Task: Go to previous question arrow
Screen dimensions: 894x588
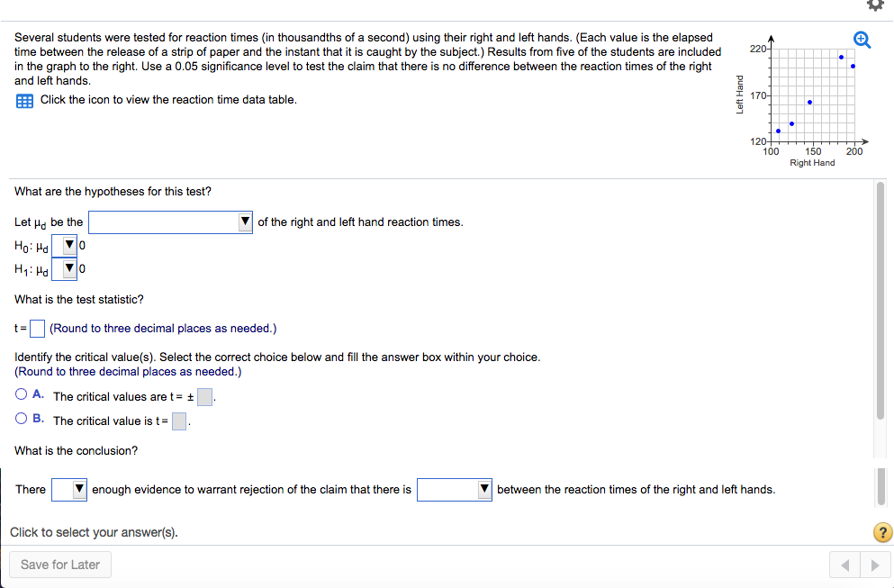Action: coord(845,565)
